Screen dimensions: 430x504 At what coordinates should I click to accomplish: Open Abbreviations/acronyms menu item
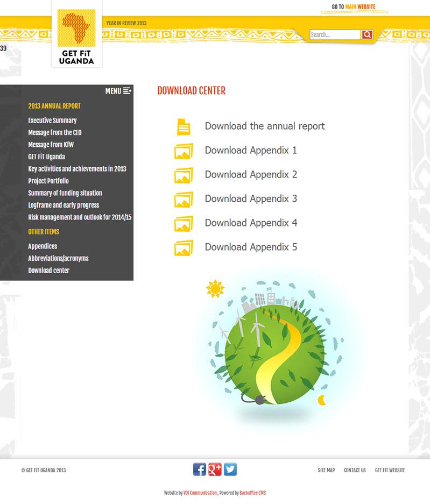pyautogui.click(x=58, y=258)
